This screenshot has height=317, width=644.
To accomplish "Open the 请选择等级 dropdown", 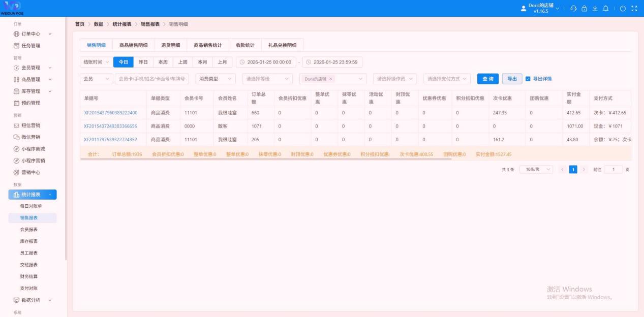I will tap(267, 79).
